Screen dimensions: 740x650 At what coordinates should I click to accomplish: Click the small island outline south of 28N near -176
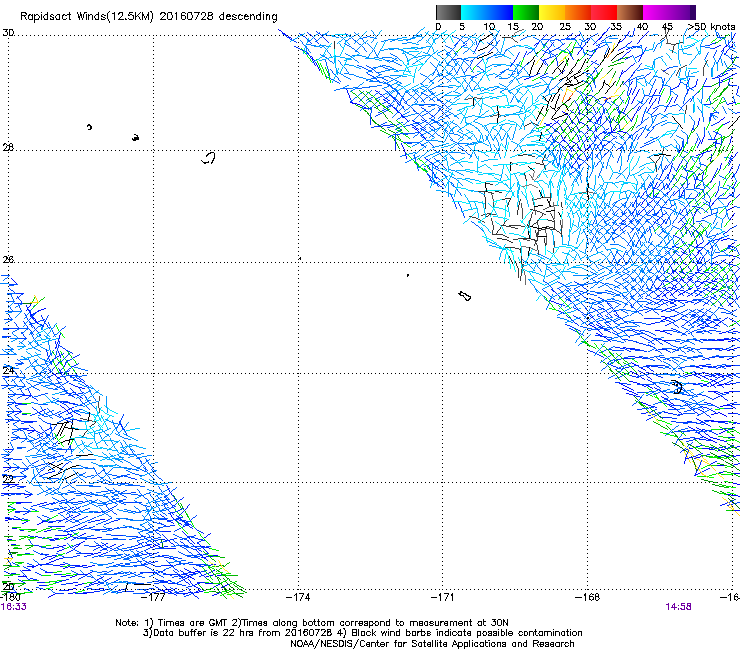pos(209,158)
